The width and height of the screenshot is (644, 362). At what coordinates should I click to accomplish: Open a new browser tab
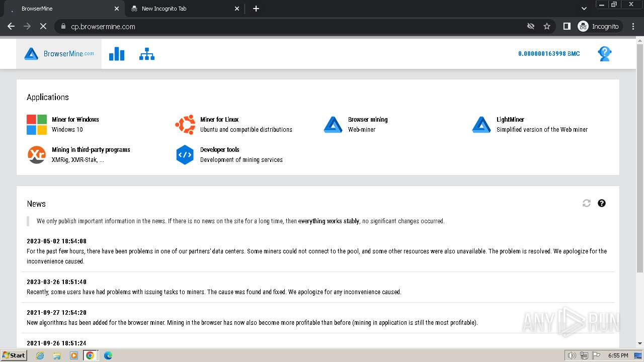(256, 9)
